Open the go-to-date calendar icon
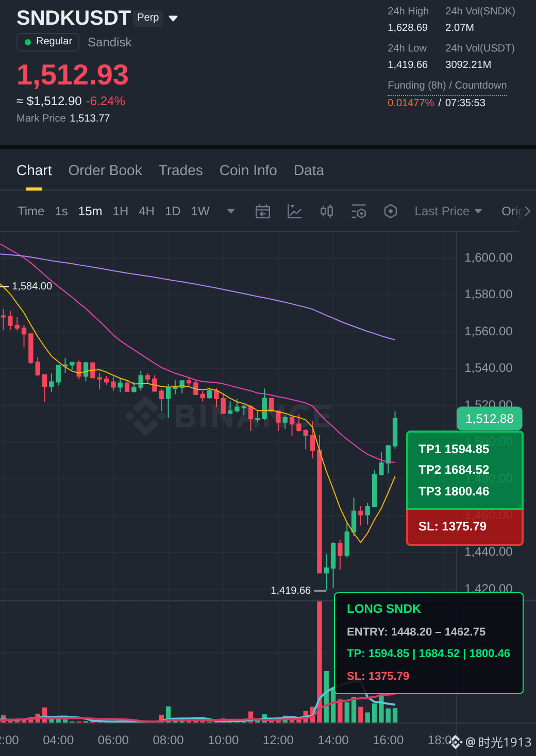 (x=263, y=211)
